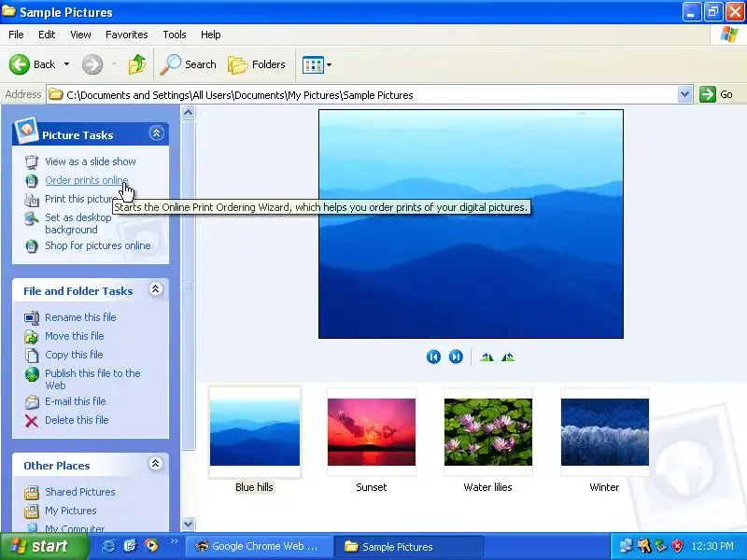Click the task pane scroll down arrow
The image size is (747, 560).
tap(189, 524)
